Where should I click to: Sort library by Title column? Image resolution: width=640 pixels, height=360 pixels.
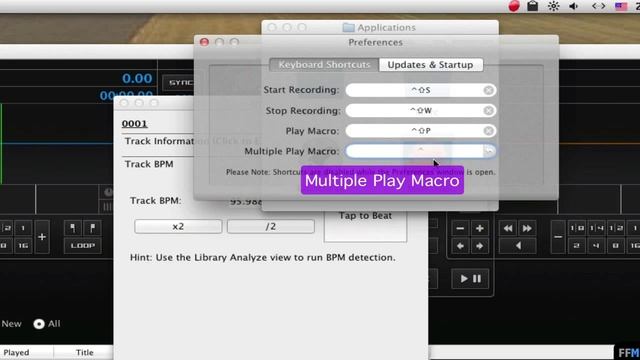click(84, 353)
